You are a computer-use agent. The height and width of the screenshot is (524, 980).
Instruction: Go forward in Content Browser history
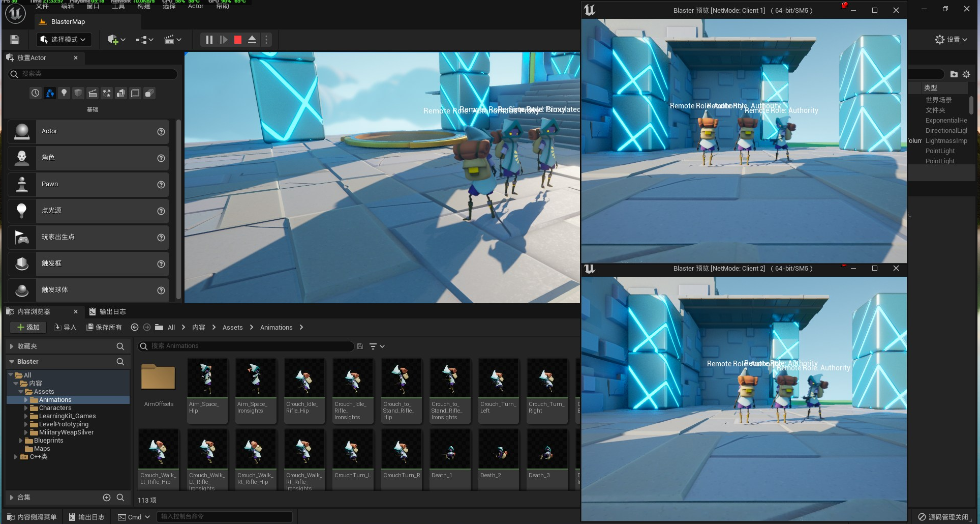147,327
